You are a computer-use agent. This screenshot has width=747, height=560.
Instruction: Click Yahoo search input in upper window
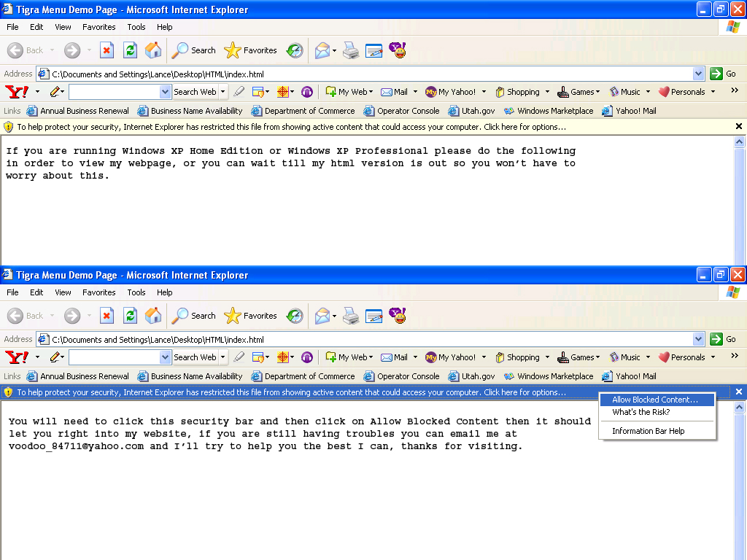click(115, 91)
